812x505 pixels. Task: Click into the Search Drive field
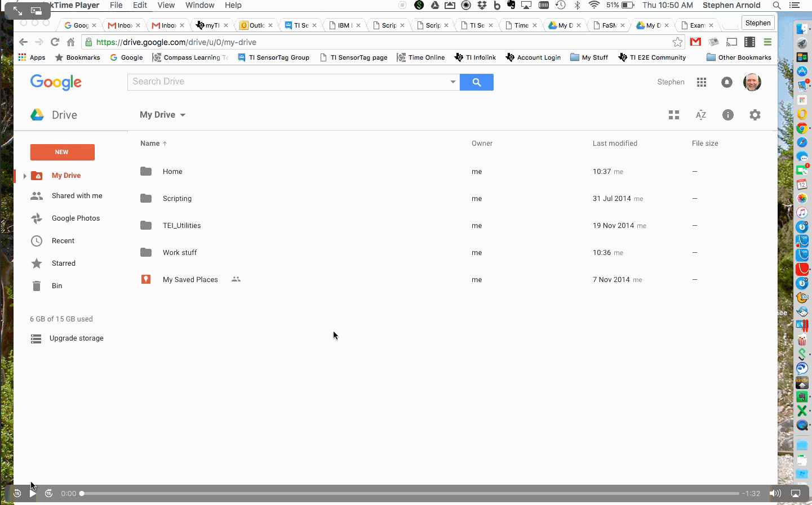[x=287, y=82]
